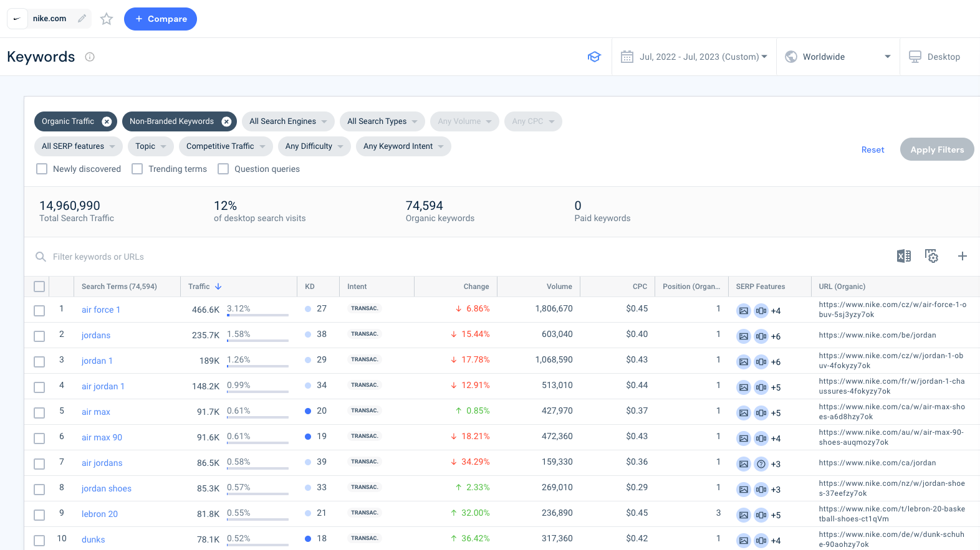Click carousel SERP feature icon for jordans
Screen dimensions: 980x550
pyautogui.click(x=761, y=336)
